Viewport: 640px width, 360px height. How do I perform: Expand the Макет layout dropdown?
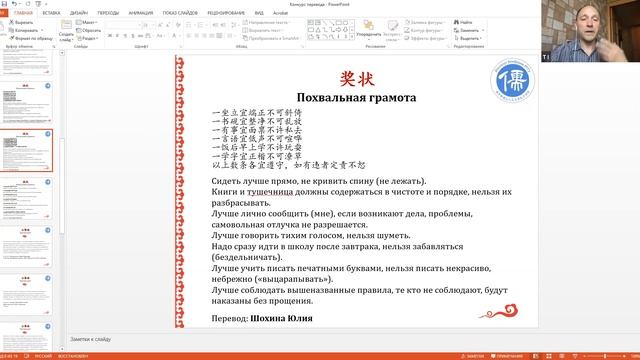pos(87,22)
